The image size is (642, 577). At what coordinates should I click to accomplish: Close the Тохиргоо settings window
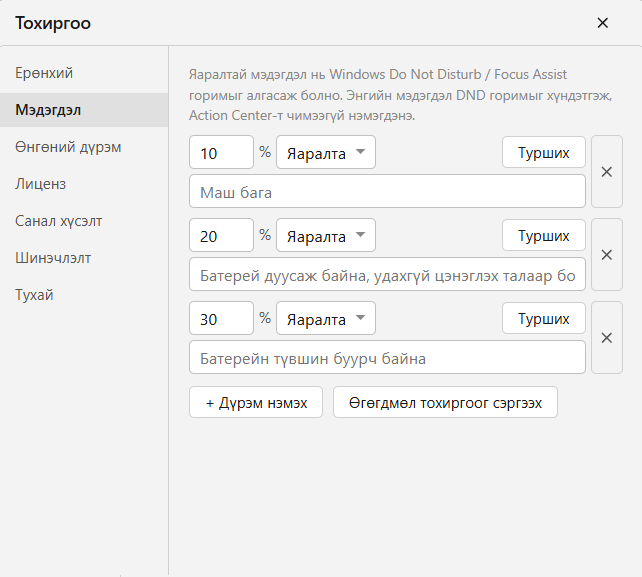[602, 23]
